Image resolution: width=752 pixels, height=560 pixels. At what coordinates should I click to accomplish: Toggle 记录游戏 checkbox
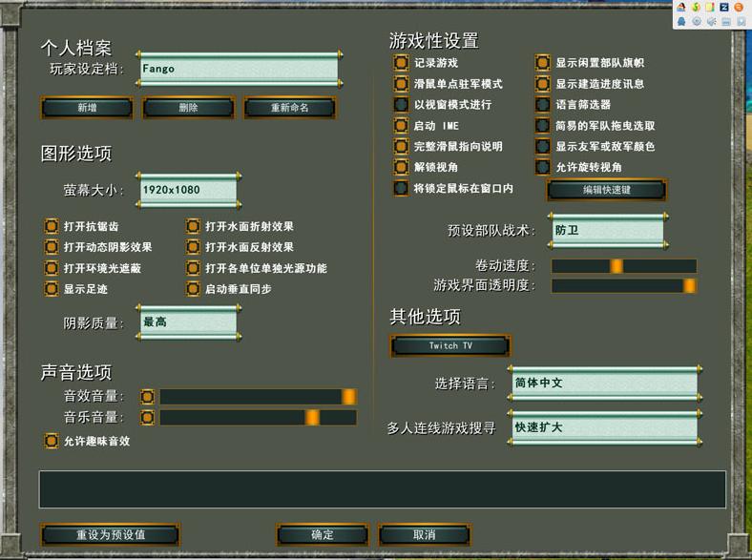[x=401, y=62]
